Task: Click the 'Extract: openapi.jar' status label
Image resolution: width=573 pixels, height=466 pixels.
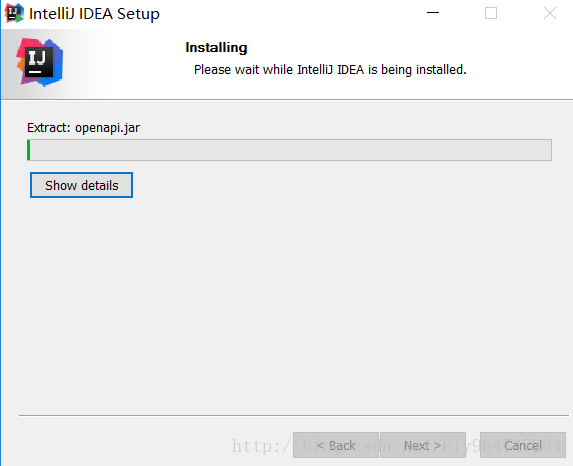Action: [83, 128]
